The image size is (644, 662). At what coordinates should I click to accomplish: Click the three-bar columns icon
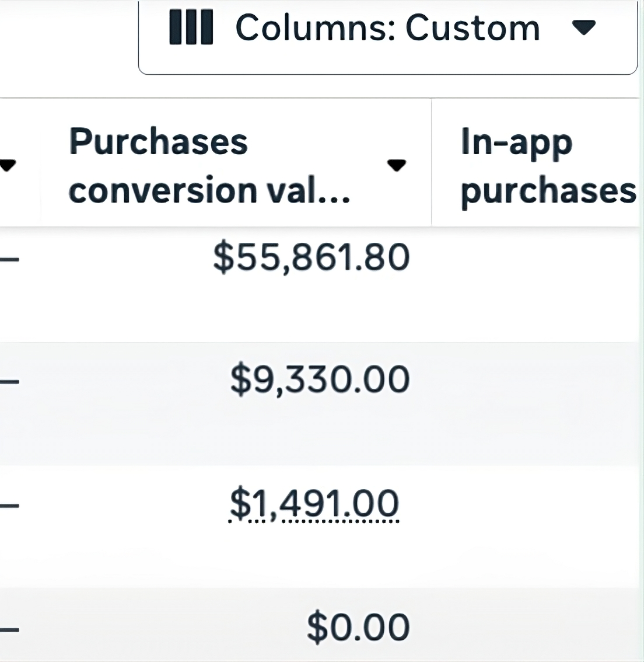click(191, 28)
